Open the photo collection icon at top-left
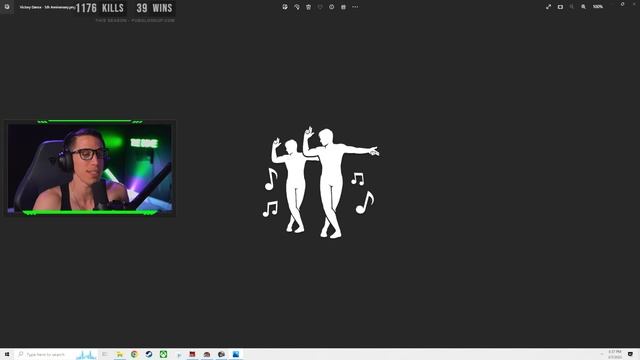This screenshot has height=360, width=640. pos(7,7)
